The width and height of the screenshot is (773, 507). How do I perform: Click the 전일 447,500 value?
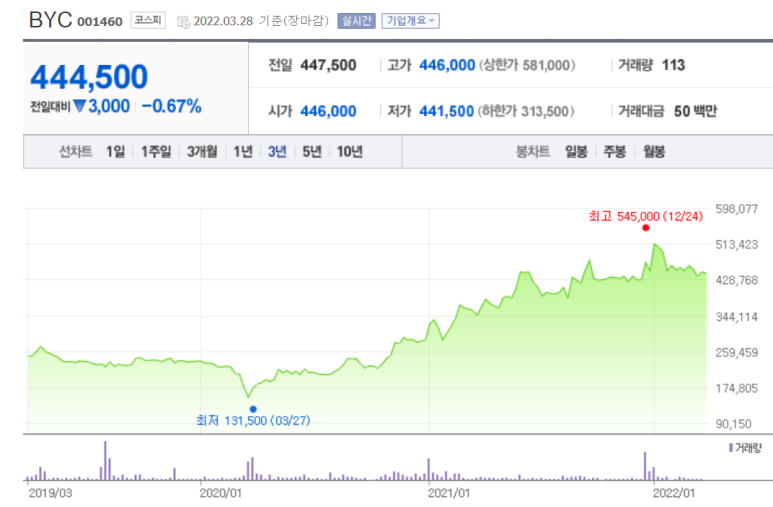[328, 65]
